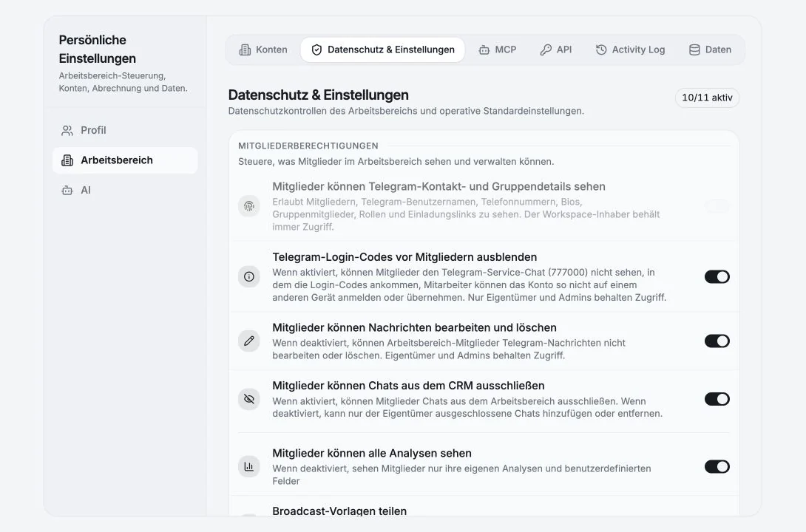Click the Profil users icon
This screenshot has width=806, height=532.
click(x=67, y=131)
